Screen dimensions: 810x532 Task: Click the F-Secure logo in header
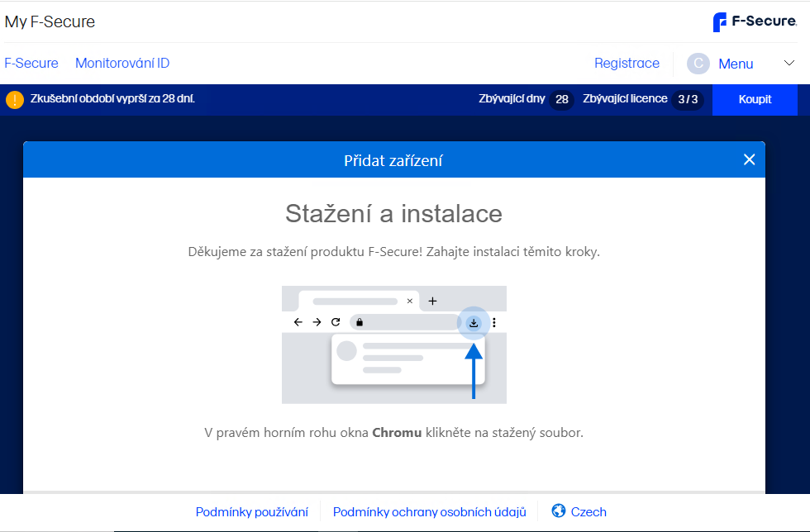tap(755, 21)
